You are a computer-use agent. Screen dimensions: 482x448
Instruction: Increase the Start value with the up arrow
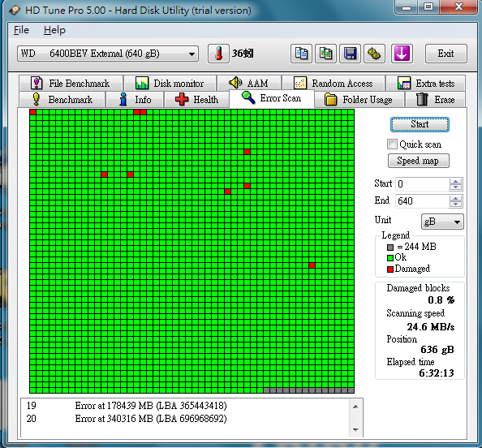(455, 181)
